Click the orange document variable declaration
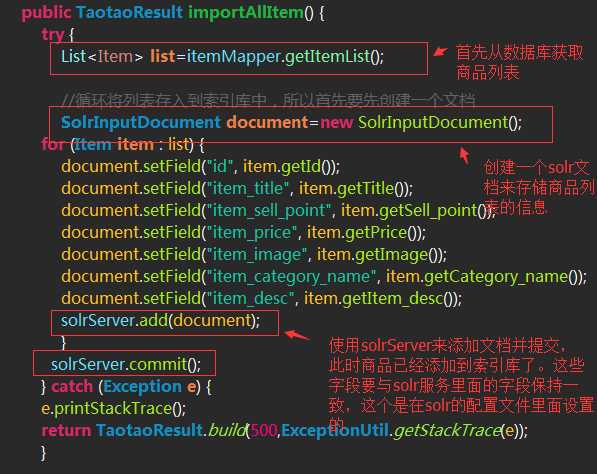The width and height of the screenshot is (597, 474). (x=267, y=122)
